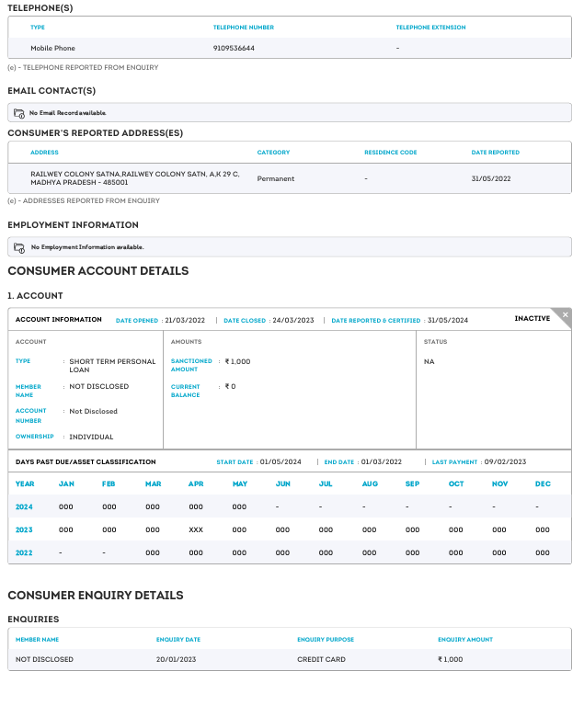Click the corner X icon on account card

pyautogui.click(x=565, y=315)
